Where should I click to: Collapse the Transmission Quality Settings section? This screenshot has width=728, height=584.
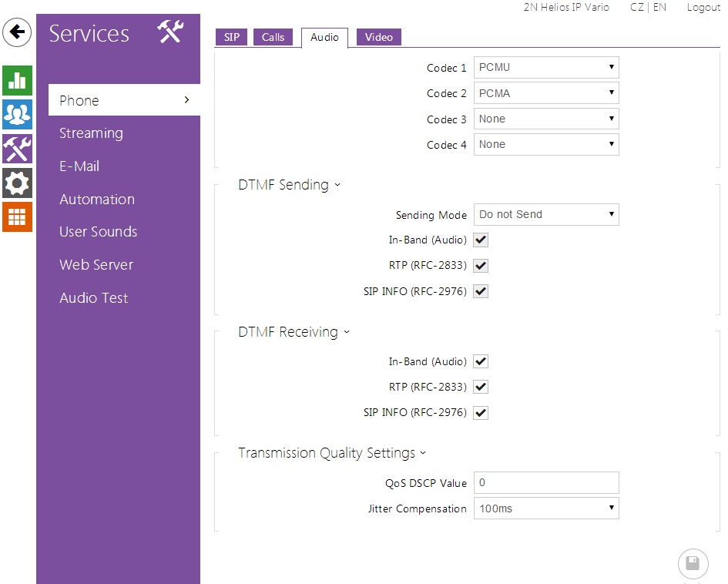[x=331, y=453]
